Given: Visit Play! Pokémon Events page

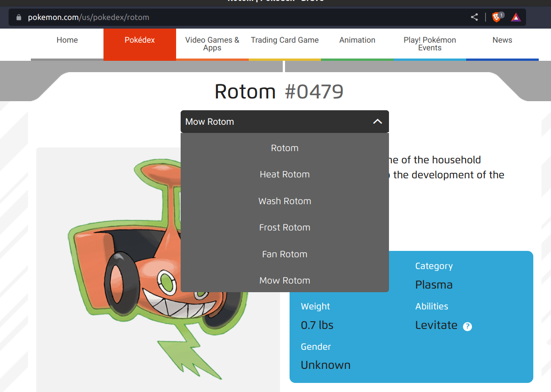Looking at the screenshot, I should pyautogui.click(x=429, y=44).
